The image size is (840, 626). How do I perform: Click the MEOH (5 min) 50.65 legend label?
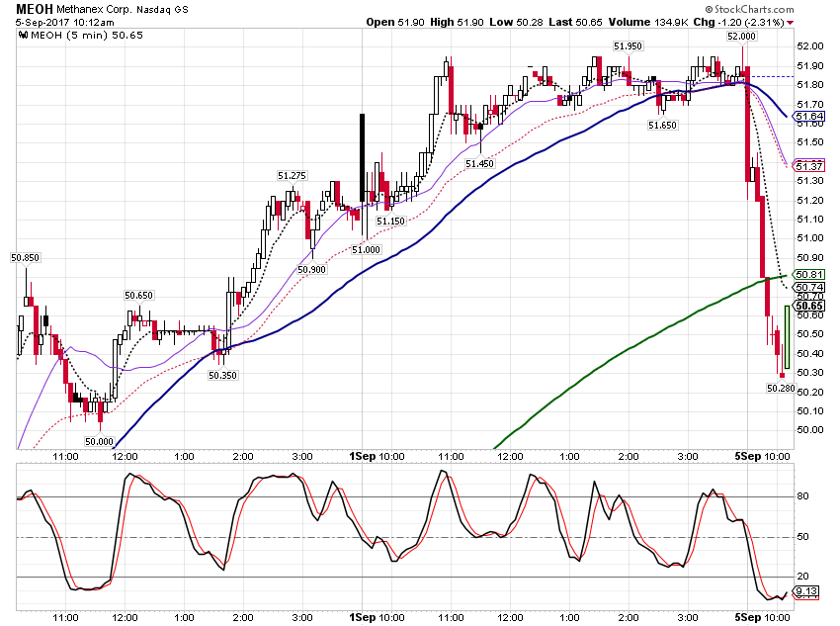pos(87,36)
